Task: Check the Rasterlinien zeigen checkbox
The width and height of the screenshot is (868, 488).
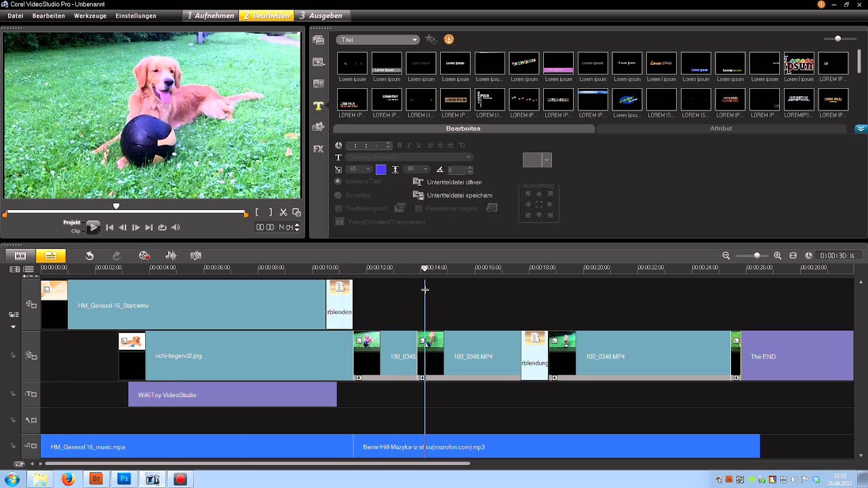Action: [x=418, y=209]
